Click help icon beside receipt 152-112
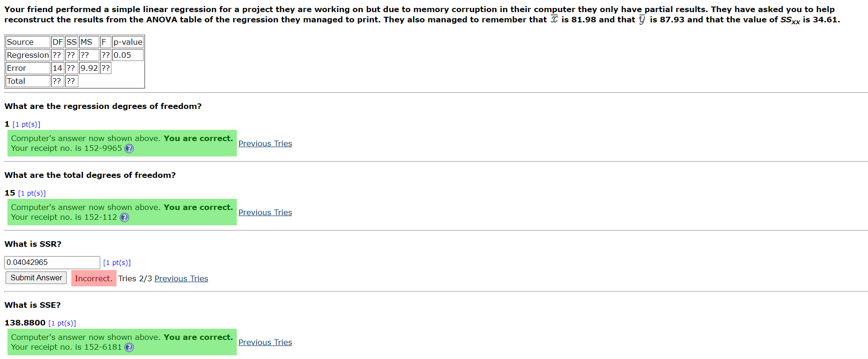868x359 pixels. pos(124,217)
